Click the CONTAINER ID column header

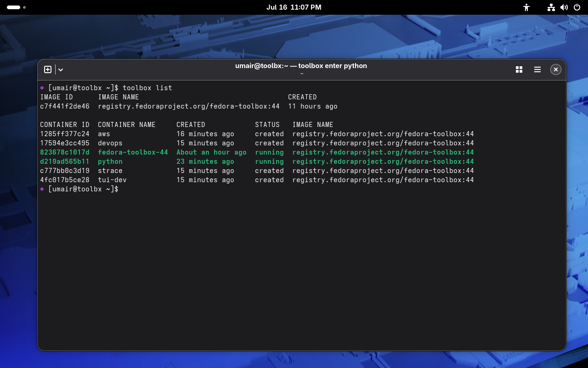[x=65, y=125]
